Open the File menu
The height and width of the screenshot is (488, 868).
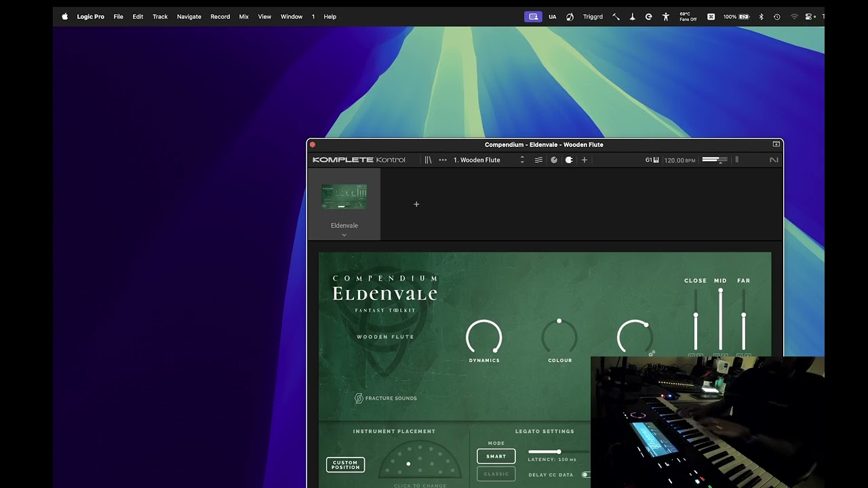pyautogui.click(x=118, y=16)
